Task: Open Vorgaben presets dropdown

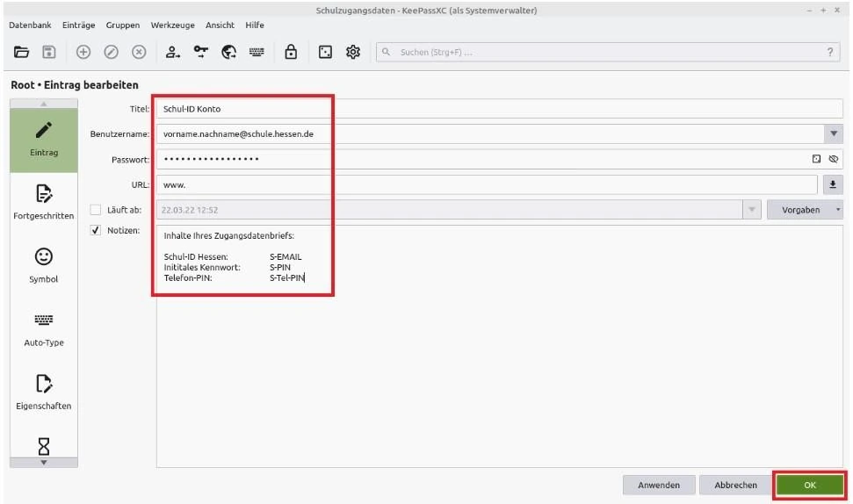Action: click(805, 210)
